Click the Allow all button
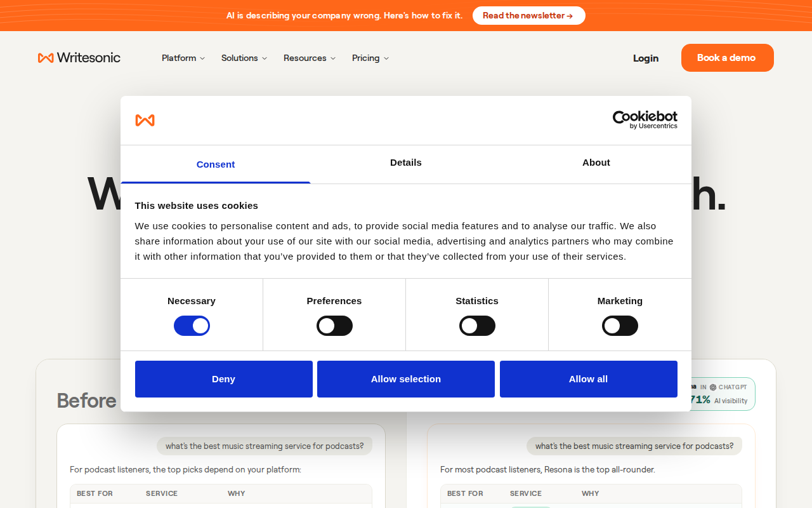Screen dimensions: 812x508 click(589, 379)
